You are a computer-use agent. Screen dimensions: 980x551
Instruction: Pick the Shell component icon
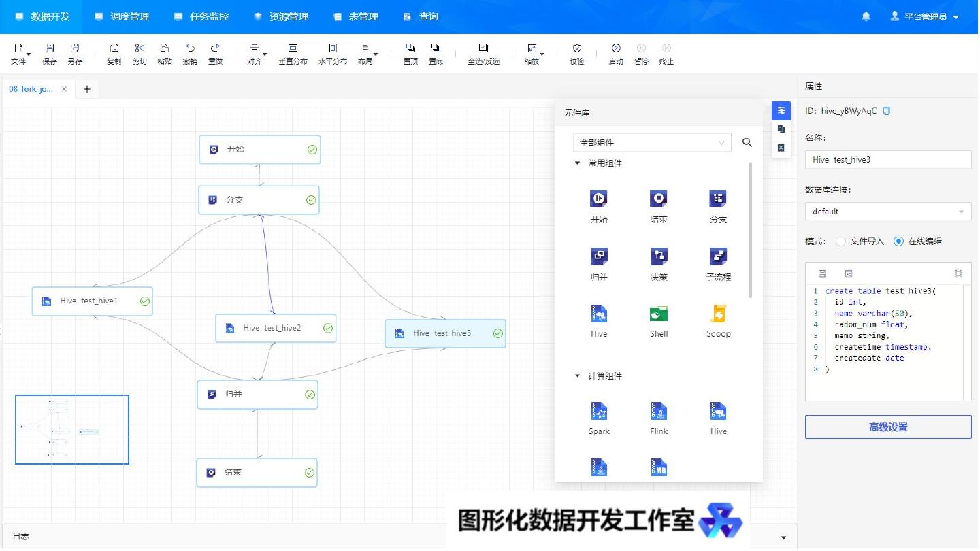pyautogui.click(x=659, y=314)
